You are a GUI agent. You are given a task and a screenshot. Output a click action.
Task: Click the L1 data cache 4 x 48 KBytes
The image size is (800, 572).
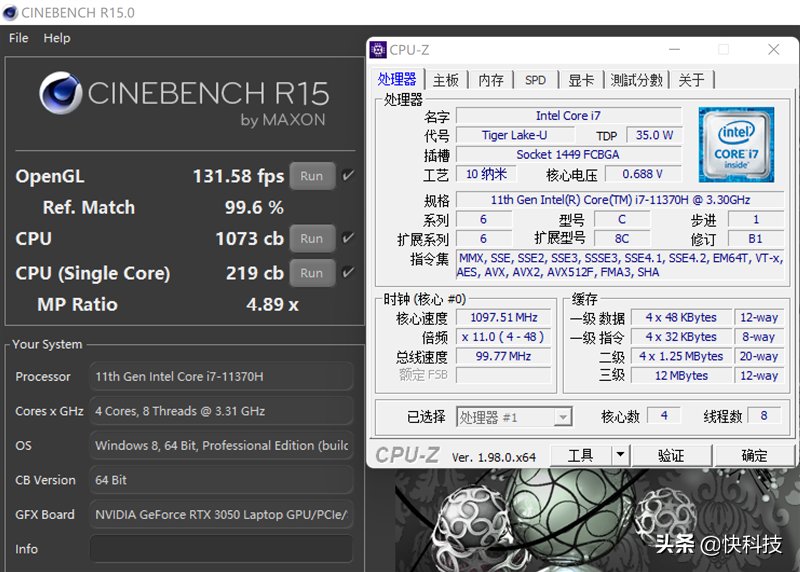(x=681, y=317)
